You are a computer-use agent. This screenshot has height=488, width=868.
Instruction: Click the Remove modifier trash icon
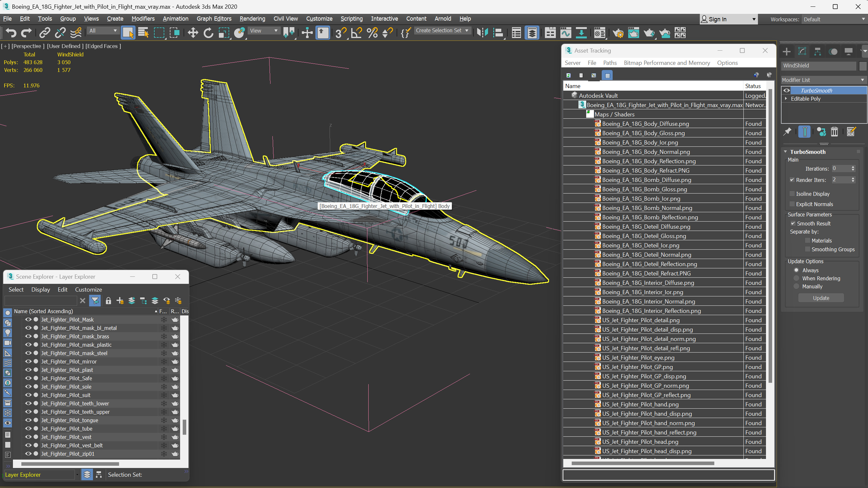(x=834, y=132)
